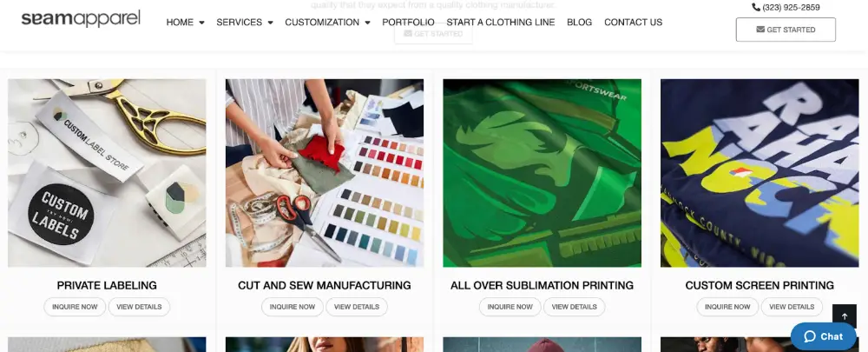Go to the Blog page
This screenshot has width=868, height=352.
579,23
